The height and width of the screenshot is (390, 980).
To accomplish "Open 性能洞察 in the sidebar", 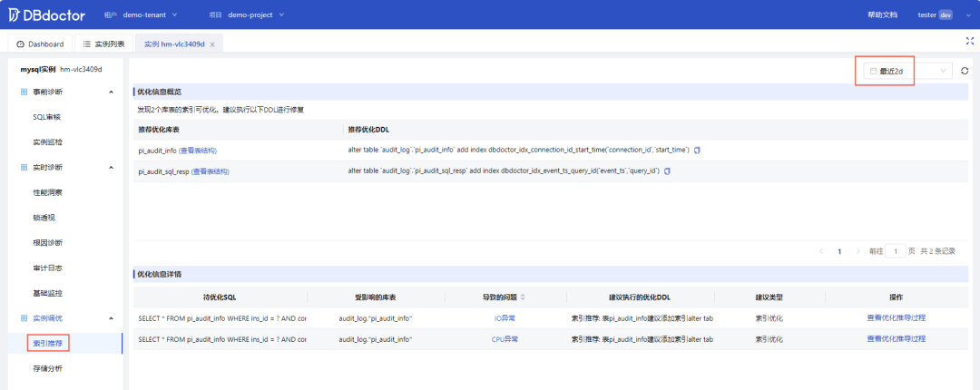I will [x=47, y=192].
